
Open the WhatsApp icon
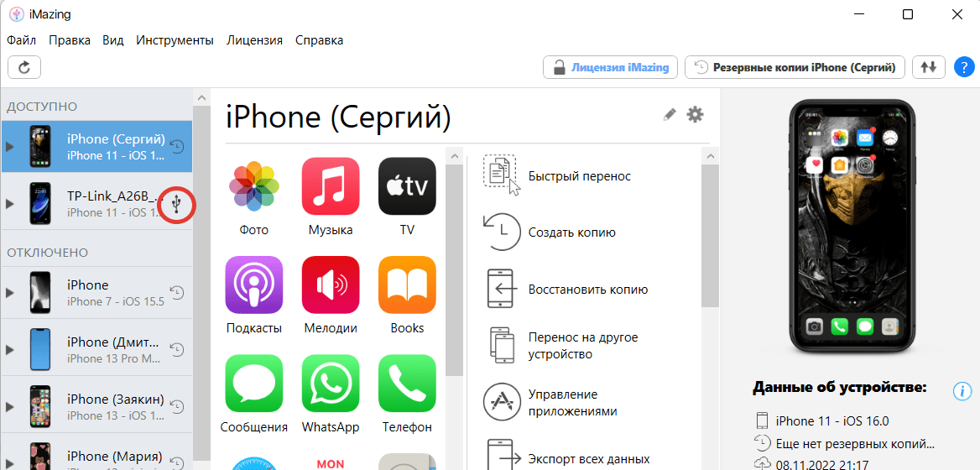pos(331,384)
